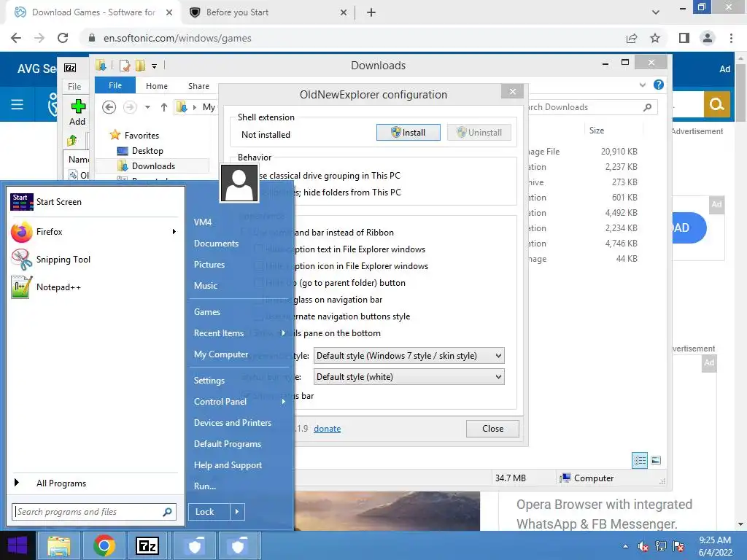Open the Chrome profile avatar
747x560 pixels.
click(x=708, y=38)
